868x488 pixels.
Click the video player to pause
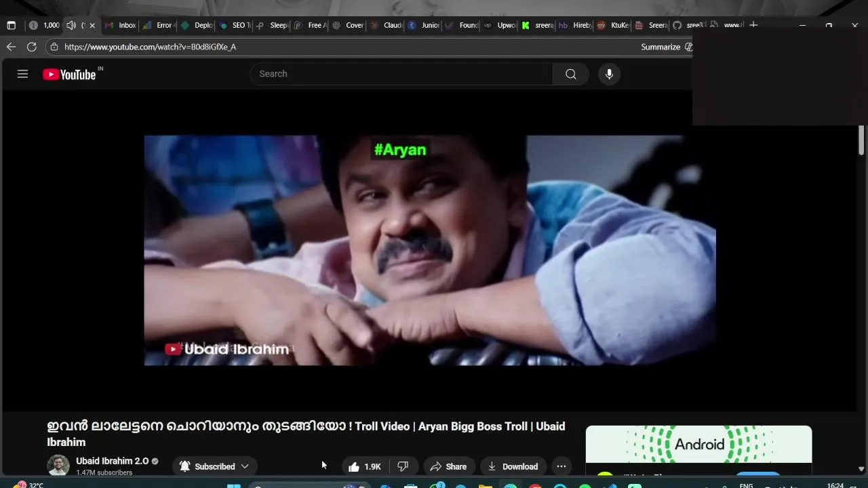pyautogui.click(x=430, y=250)
